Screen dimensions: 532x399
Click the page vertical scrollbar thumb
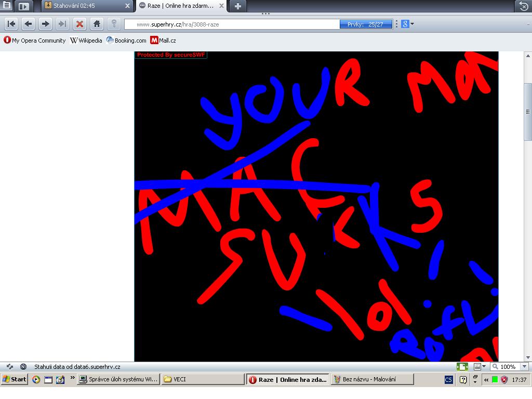click(x=528, y=111)
